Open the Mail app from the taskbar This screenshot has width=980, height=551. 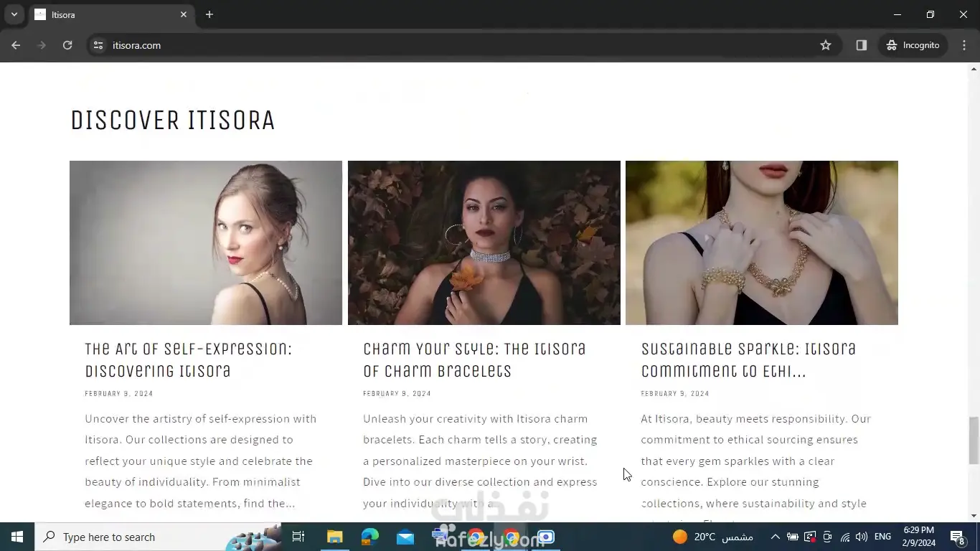point(405,537)
